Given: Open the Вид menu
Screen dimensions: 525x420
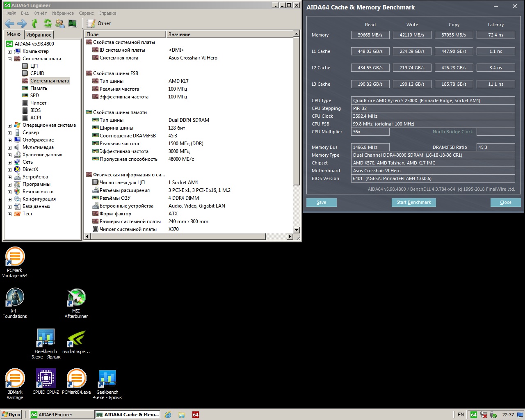Looking at the screenshot, I should point(25,13).
